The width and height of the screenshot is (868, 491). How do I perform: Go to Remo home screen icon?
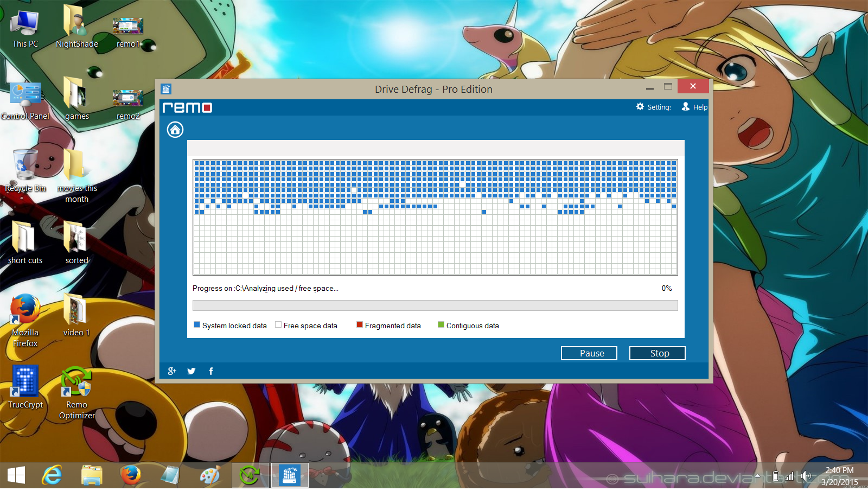point(175,130)
